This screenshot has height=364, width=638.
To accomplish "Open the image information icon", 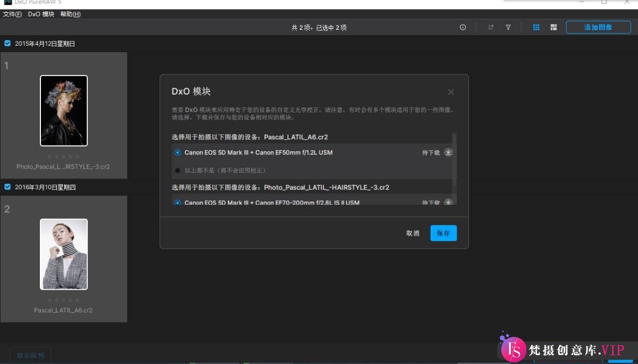I will tap(463, 27).
